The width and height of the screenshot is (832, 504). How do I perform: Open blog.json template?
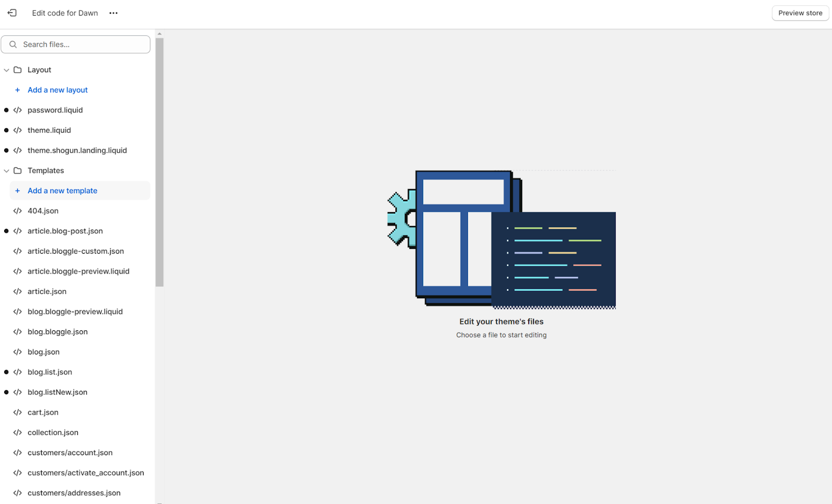click(x=44, y=352)
